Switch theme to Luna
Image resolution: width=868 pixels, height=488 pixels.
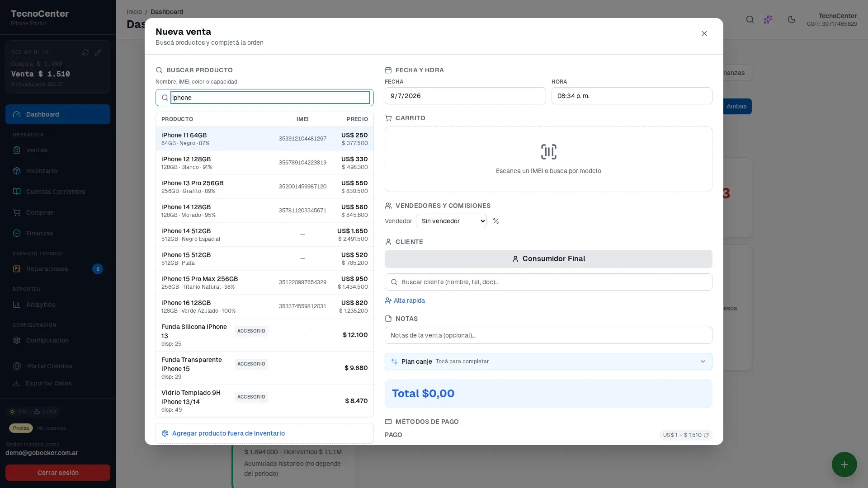45,412
